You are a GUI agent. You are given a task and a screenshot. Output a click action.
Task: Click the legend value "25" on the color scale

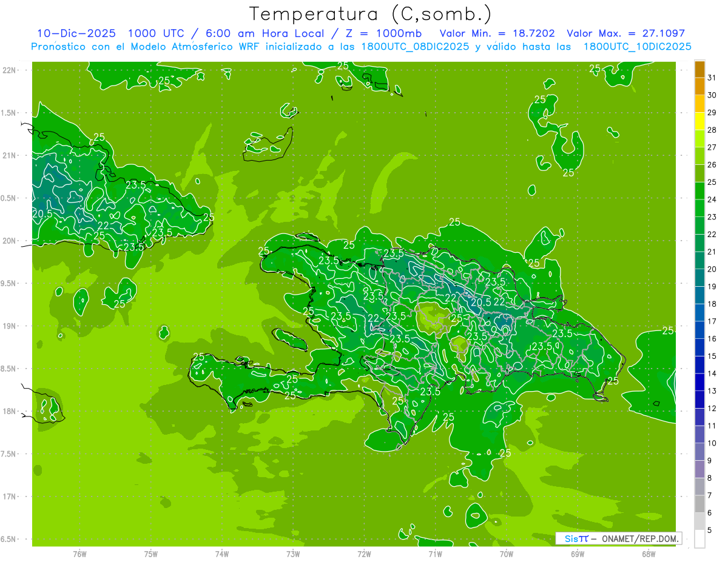pyautogui.click(x=712, y=182)
